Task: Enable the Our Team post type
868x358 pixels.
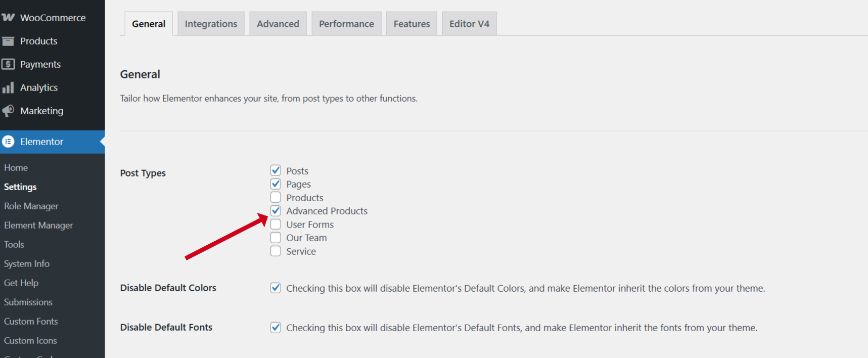Action: point(276,237)
